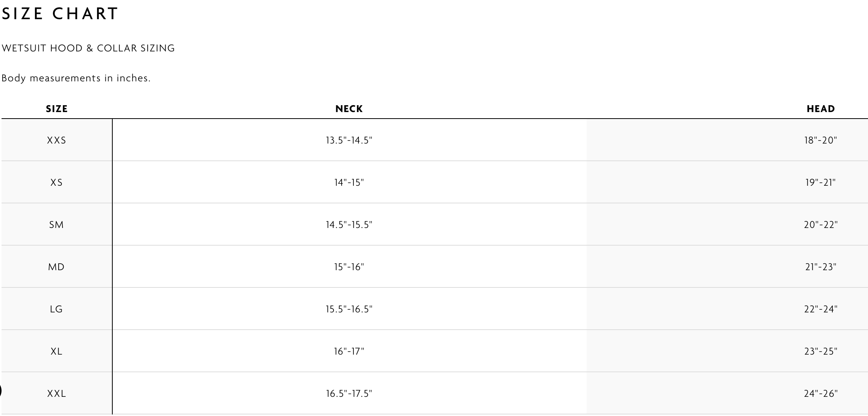Click neck measurement 13.5"-14.5"
868x416 pixels.
349,140
